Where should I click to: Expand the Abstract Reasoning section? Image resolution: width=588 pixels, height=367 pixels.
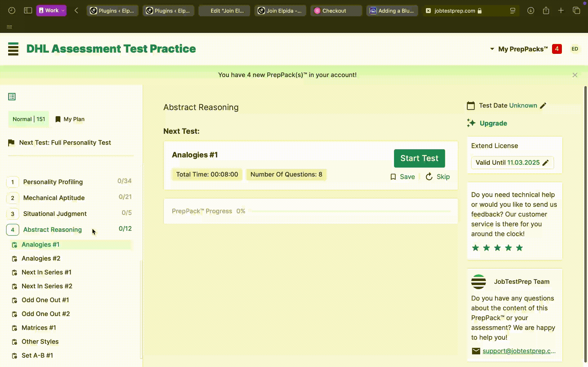coord(52,229)
